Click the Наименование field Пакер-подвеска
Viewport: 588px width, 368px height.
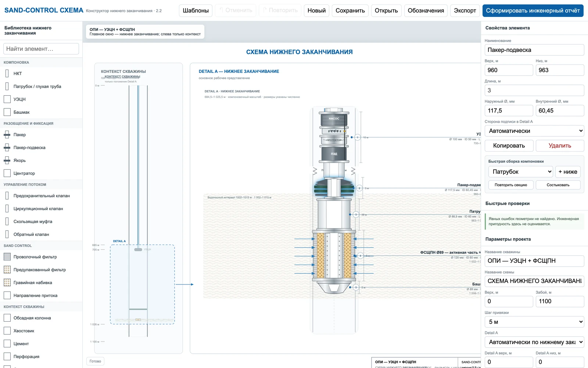point(534,50)
